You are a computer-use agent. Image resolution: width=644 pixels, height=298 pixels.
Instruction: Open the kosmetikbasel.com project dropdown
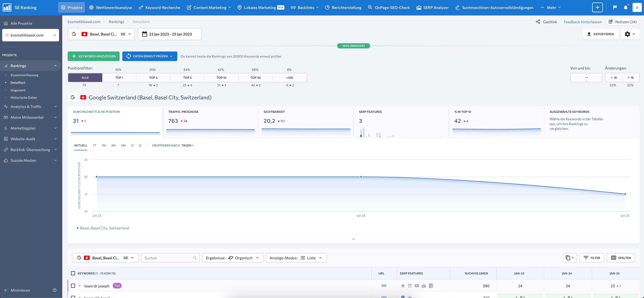pos(30,35)
